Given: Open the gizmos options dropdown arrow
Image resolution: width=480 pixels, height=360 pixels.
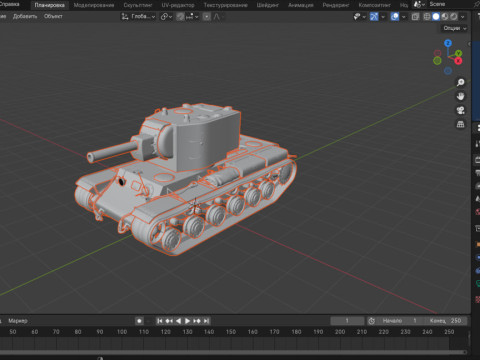Looking at the screenshot, I should 383,17.
